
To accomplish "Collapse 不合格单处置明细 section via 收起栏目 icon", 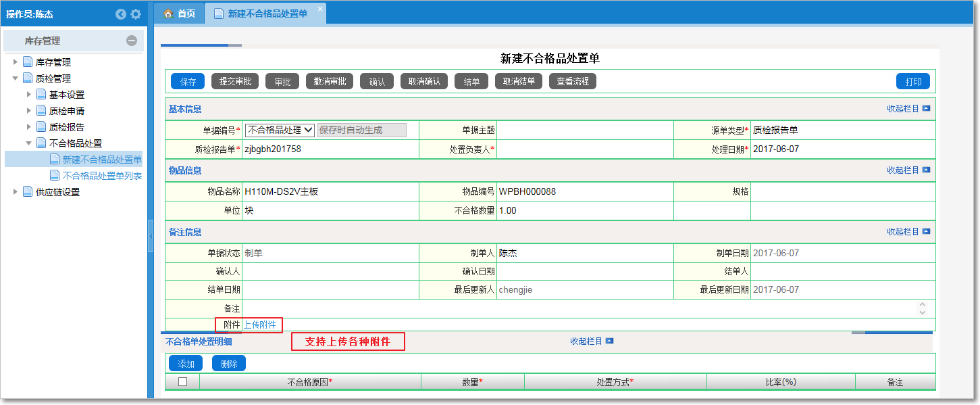I will pos(609,341).
